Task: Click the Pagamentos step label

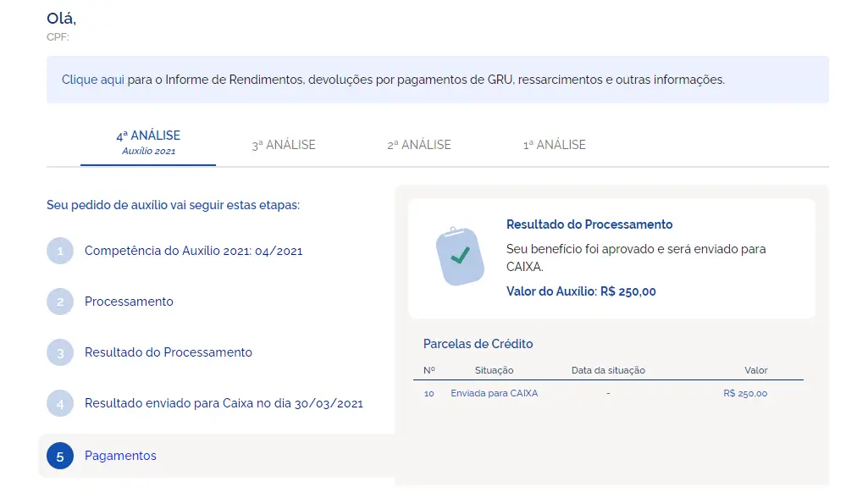Action: tap(120, 456)
